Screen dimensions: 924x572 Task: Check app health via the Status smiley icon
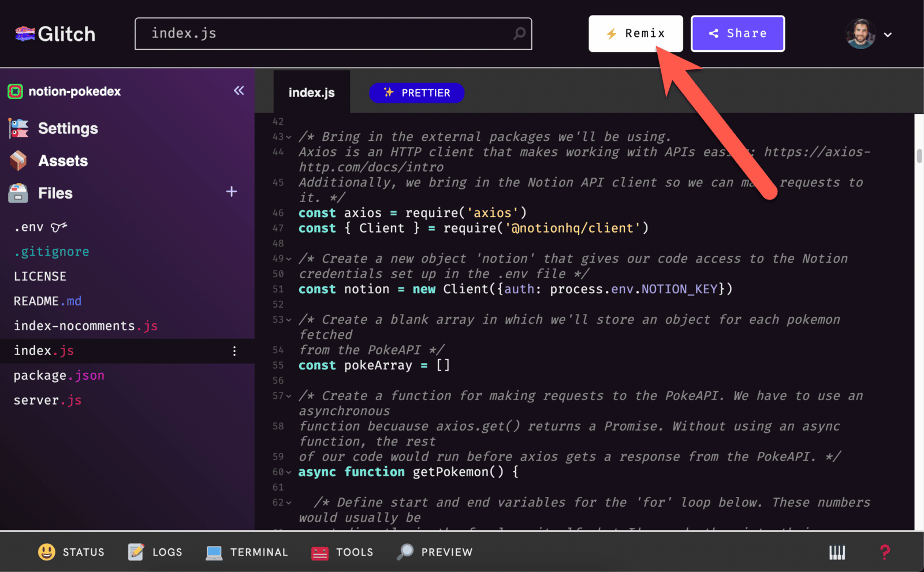(44, 552)
